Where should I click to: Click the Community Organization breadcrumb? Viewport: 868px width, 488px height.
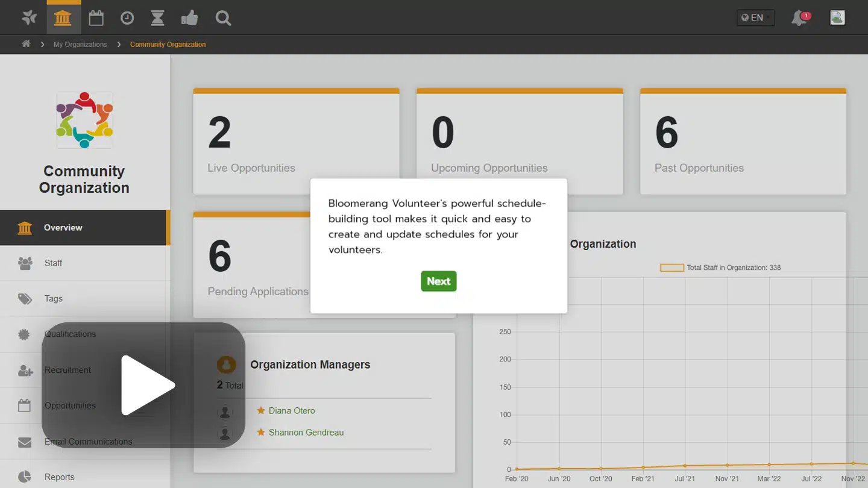tap(168, 45)
